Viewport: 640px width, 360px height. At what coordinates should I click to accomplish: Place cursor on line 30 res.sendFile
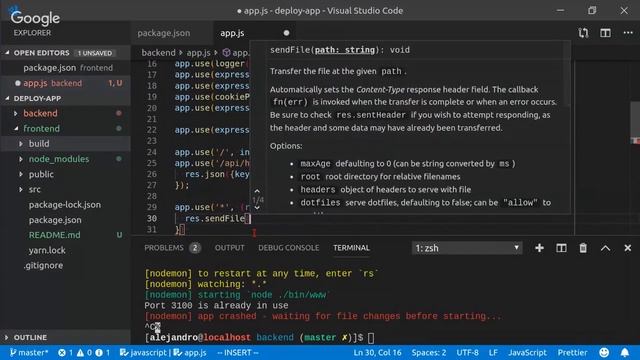coord(215,218)
